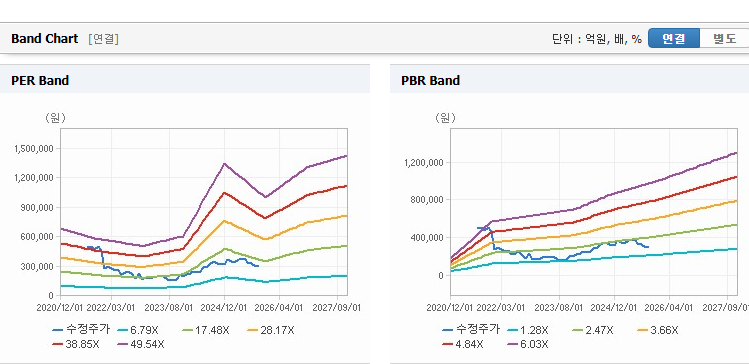Image resolution: width=749 pixels, height=364 pixels.
Task: Toggle the 6.79X legend entry
Action: point(137,330)
